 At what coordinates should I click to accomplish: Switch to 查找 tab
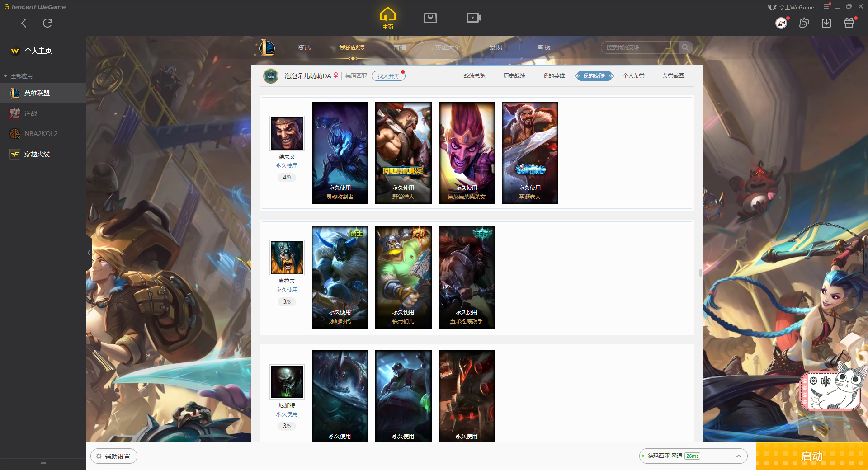[x=543, y=47]
